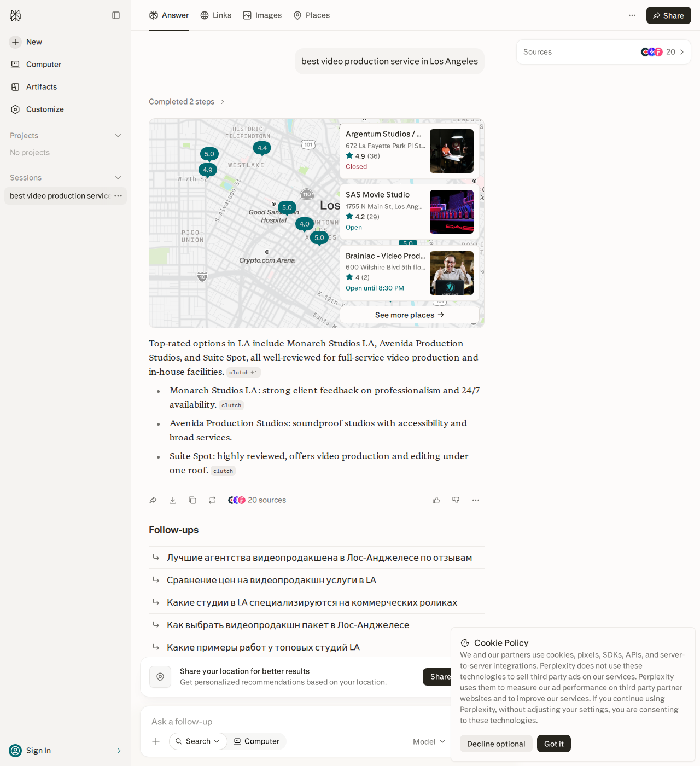
Task: Share answer using the arrow icon below the answer
Action: pyautogui.click(x=153, y=500)
